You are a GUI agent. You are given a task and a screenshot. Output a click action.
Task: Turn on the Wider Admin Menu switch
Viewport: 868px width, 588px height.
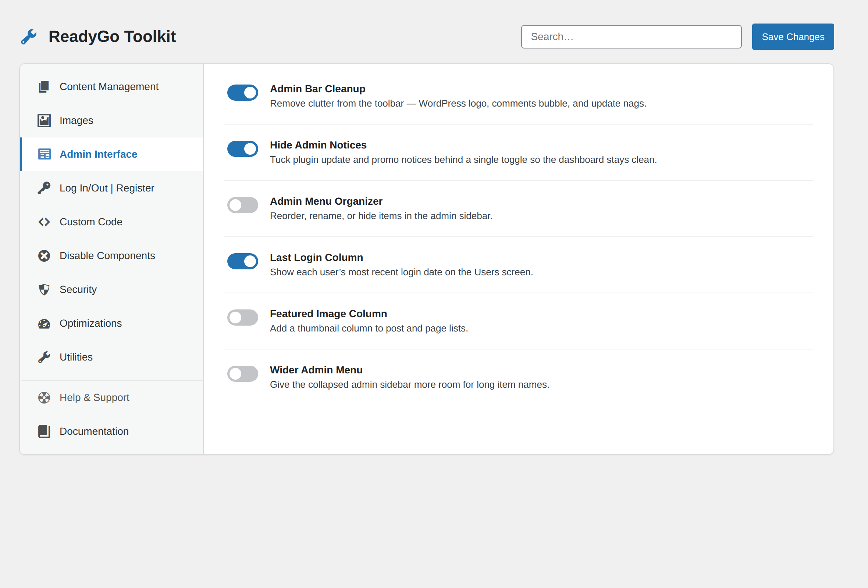click(243, 374)
